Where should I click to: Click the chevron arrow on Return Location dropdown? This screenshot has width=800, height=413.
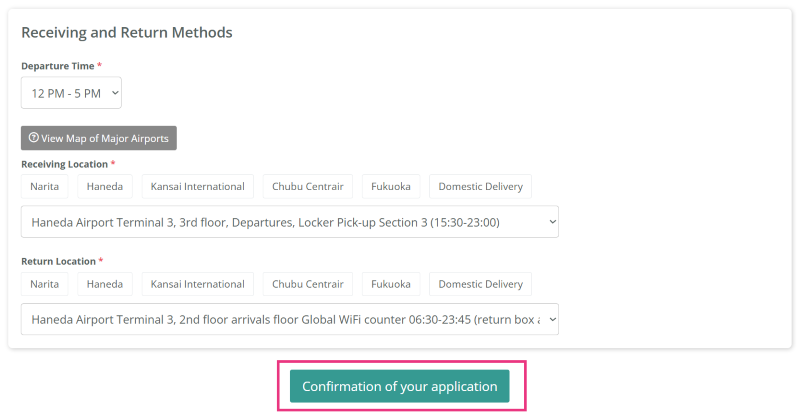pos(552,319)
